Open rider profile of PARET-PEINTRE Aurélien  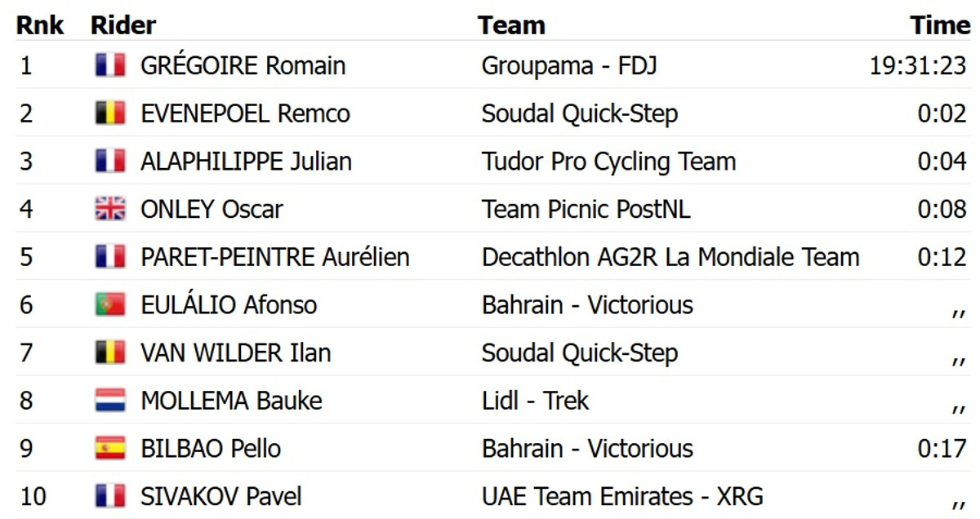click(x=274, y=257)
